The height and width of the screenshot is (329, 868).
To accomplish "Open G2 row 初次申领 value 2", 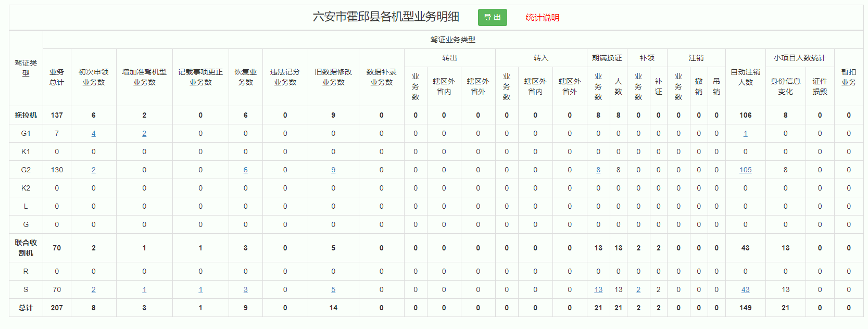I will coord(94,170).
